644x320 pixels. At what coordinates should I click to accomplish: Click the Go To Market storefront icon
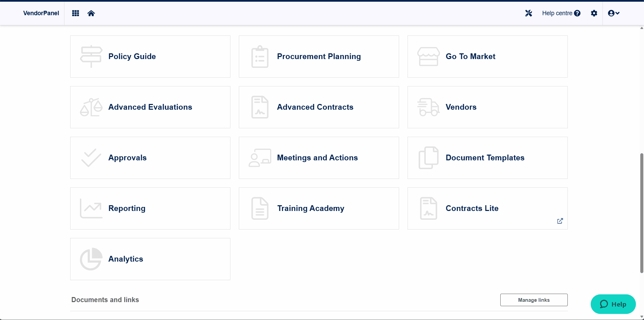pos(428,56)
